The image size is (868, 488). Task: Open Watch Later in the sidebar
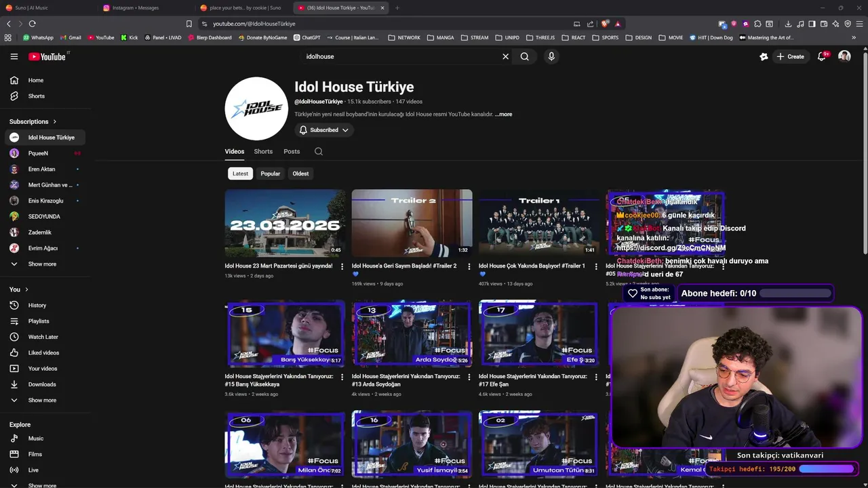point(45,337)
